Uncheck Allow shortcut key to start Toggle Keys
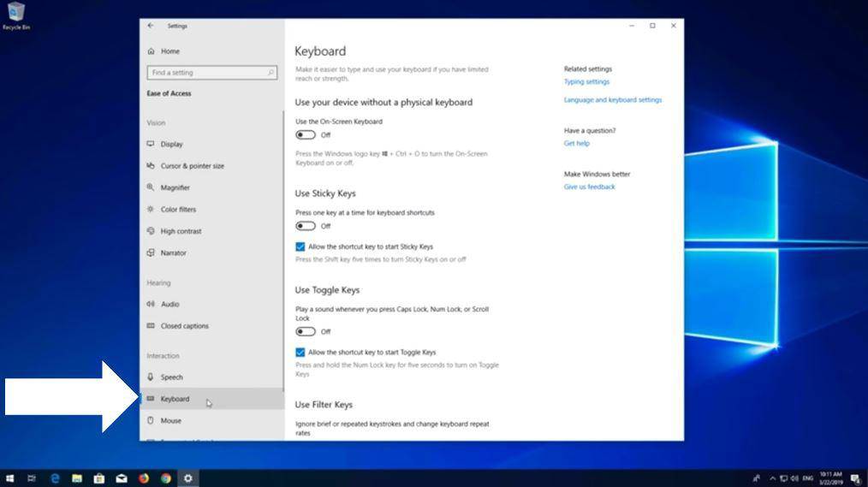The height and width of the screenshot is (487, 868). (300, 352)
